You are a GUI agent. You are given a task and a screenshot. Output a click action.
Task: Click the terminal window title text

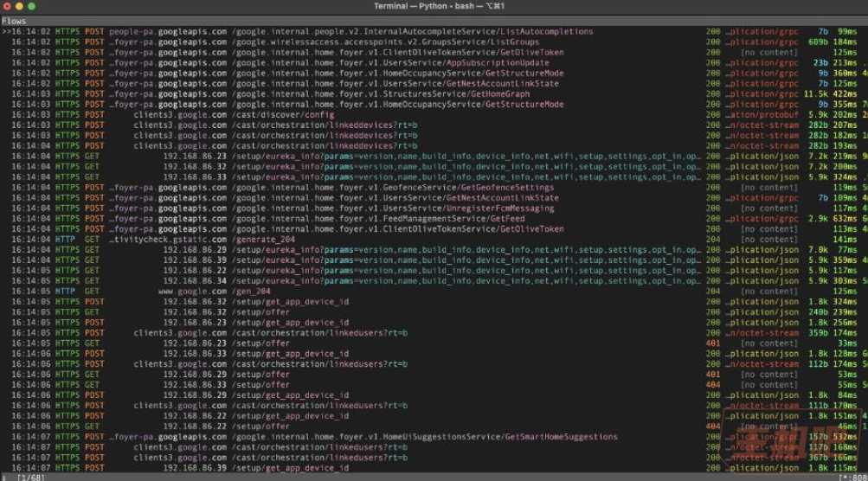(439, 6)
